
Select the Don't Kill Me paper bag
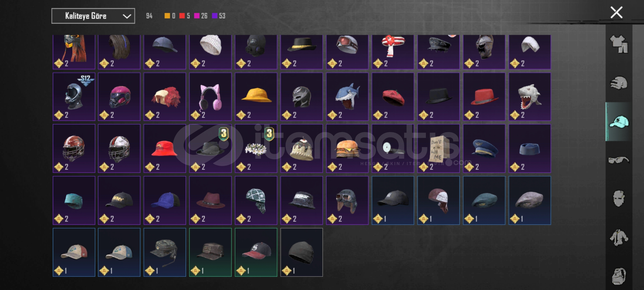pos(438,148)
